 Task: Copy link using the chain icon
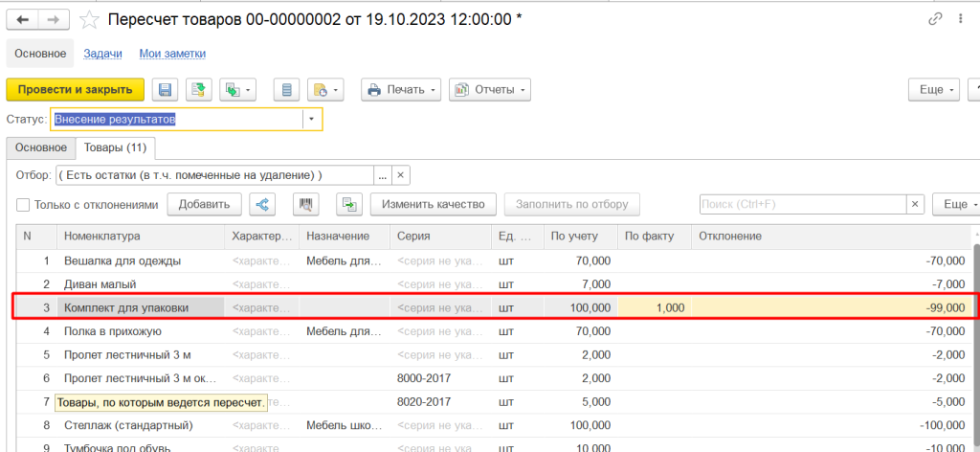point(936,19)
